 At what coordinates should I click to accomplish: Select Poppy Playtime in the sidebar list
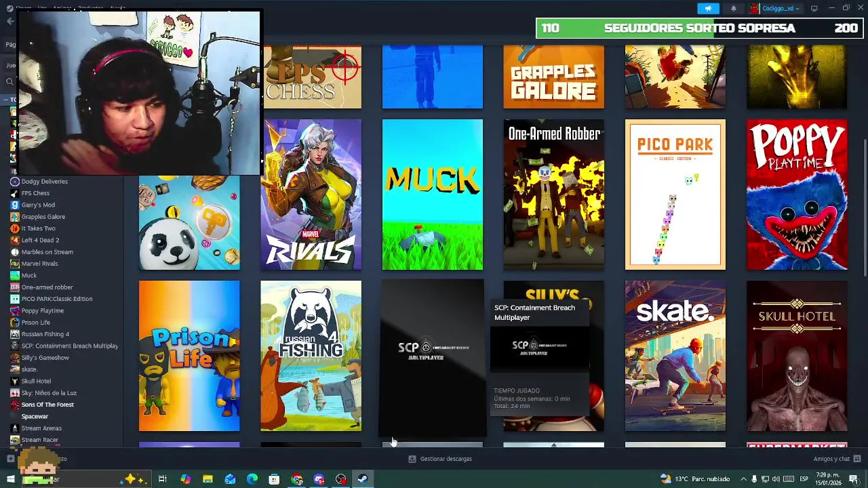coord(43,310)
